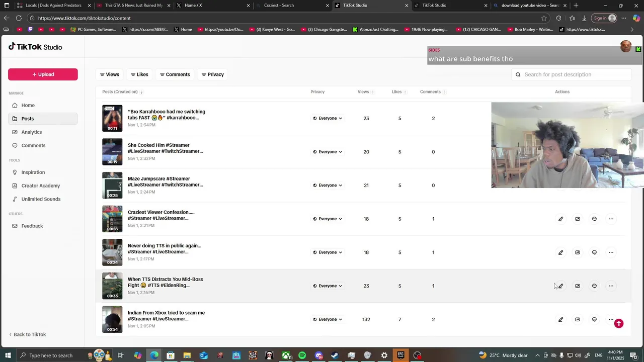
Task: Switch to Locals Dads Against Predators tab
Action: point(53,5)
